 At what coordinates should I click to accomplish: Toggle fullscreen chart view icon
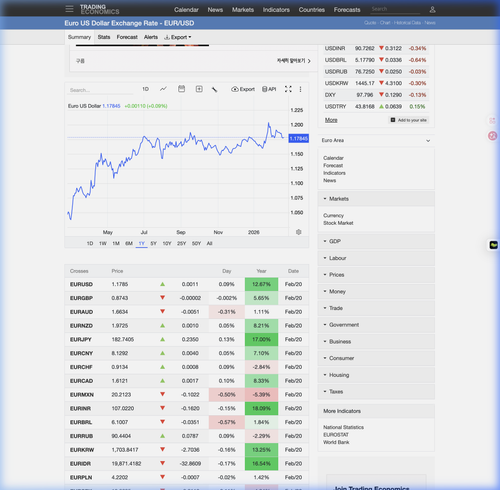tap(288, 89)
